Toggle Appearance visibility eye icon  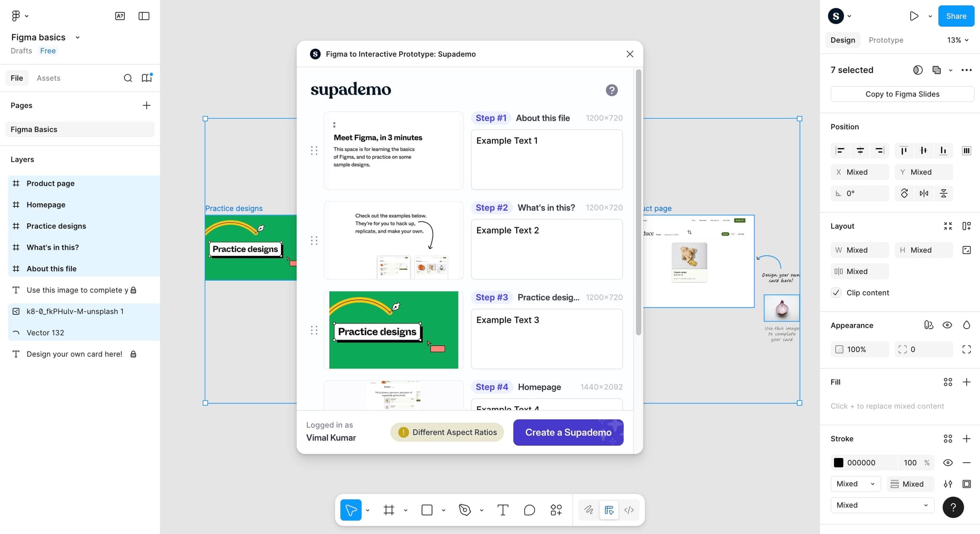(947, 325)
